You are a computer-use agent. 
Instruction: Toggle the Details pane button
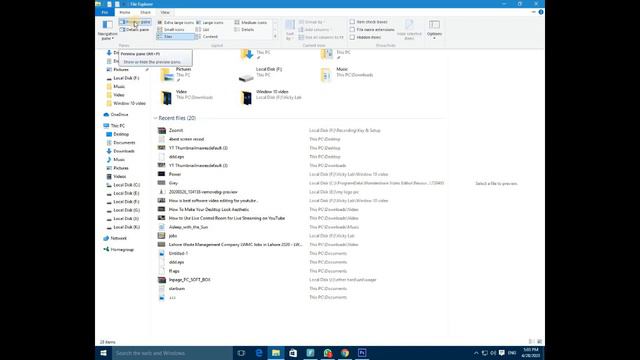[x=135, y=30]
